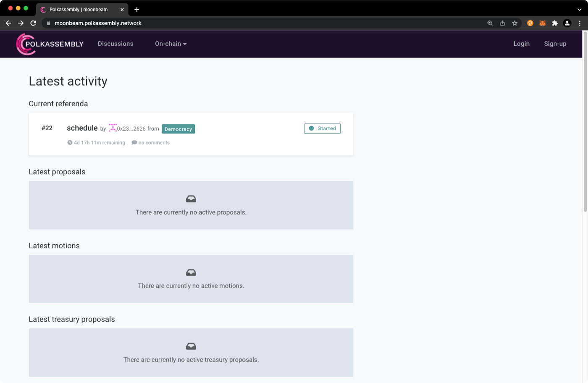
Task: Click the empty inbox icon under proposals
Action: (191, 199)
